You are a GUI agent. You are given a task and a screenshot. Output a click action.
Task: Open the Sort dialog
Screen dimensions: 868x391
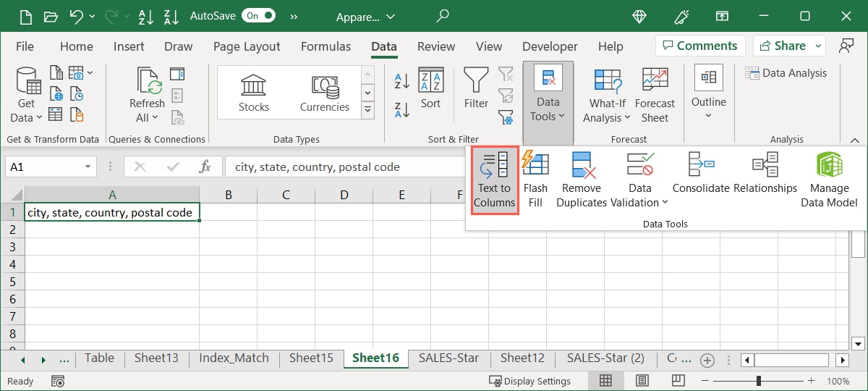click(x=430, y=89)
